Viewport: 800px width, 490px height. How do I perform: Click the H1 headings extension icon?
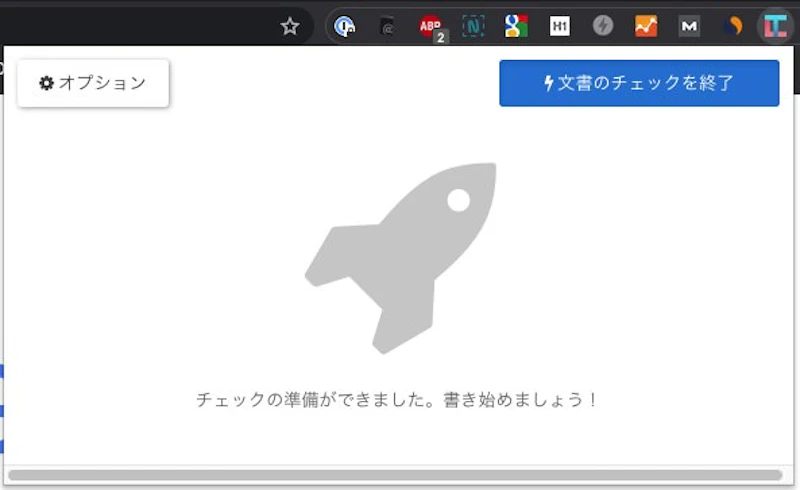[560, 26]
